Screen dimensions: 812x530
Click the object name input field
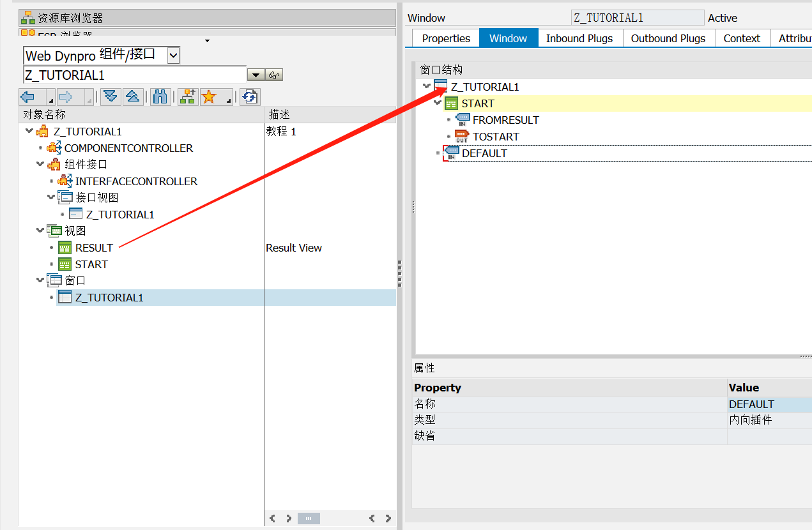coord(134,75)
